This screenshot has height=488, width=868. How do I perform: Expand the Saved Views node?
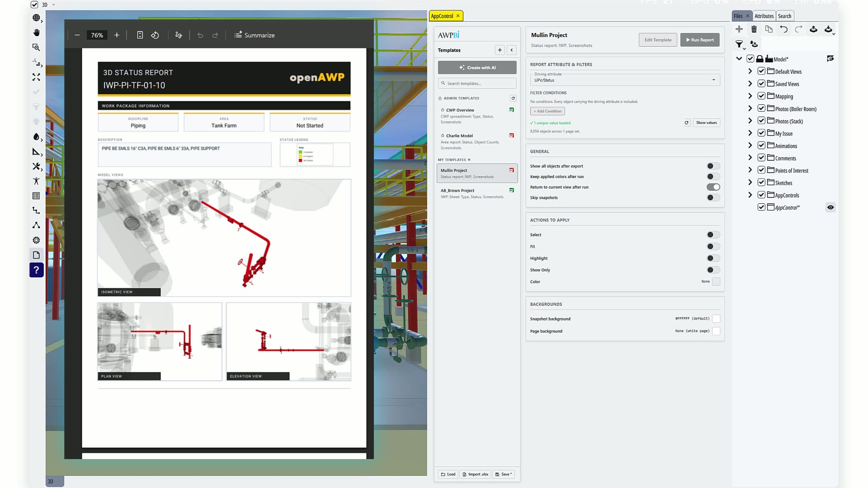coord(750,84)
